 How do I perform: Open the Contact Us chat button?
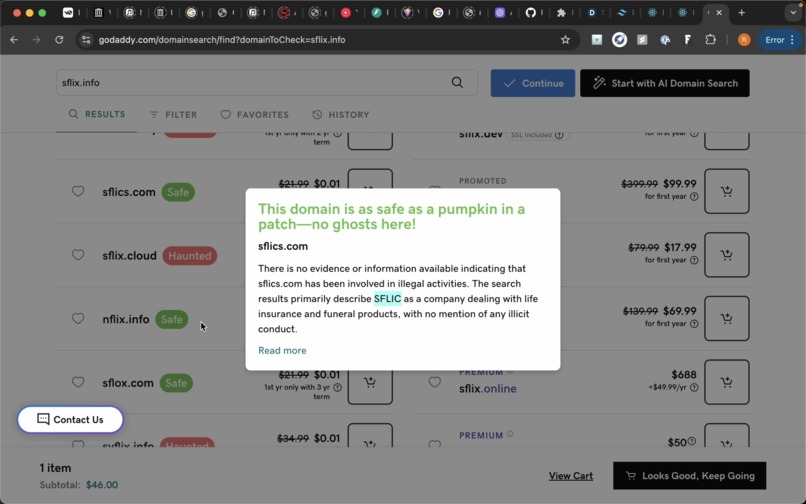[x=70, y=419]
